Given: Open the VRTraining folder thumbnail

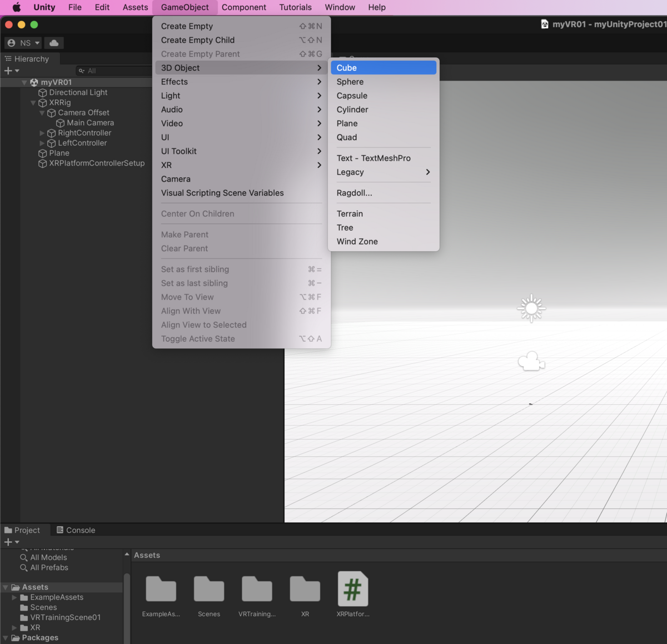Looking at the screenshot, I should 257,589.
